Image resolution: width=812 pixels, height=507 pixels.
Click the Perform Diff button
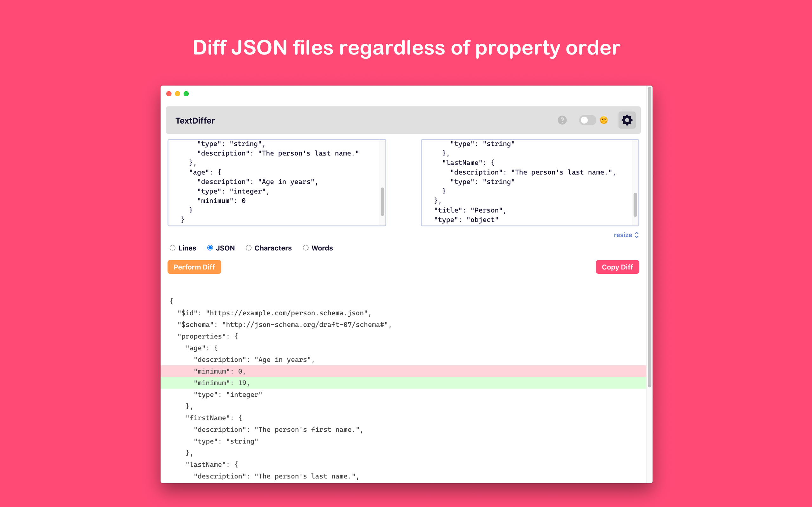pyautogui.click(x=194, y=267)
